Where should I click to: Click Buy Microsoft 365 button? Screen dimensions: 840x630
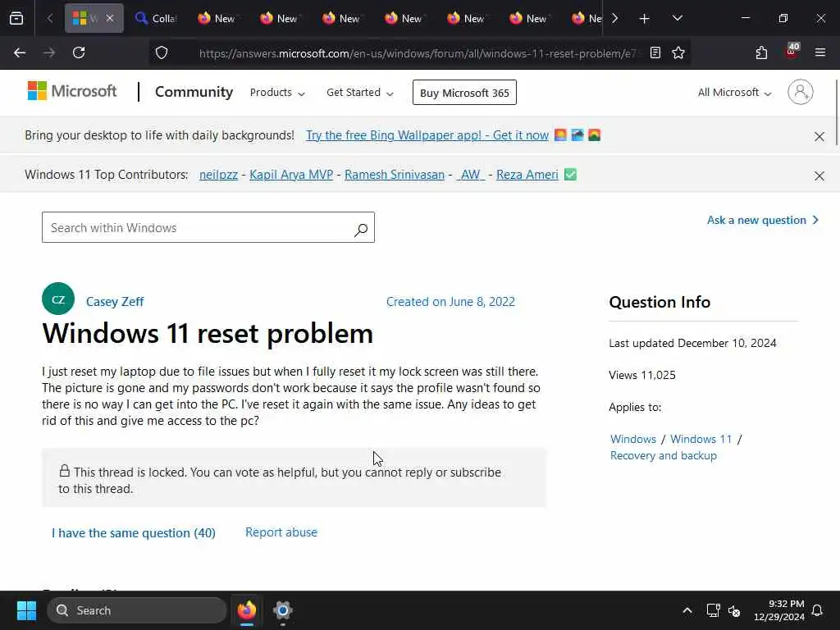(x=464, y=93)
